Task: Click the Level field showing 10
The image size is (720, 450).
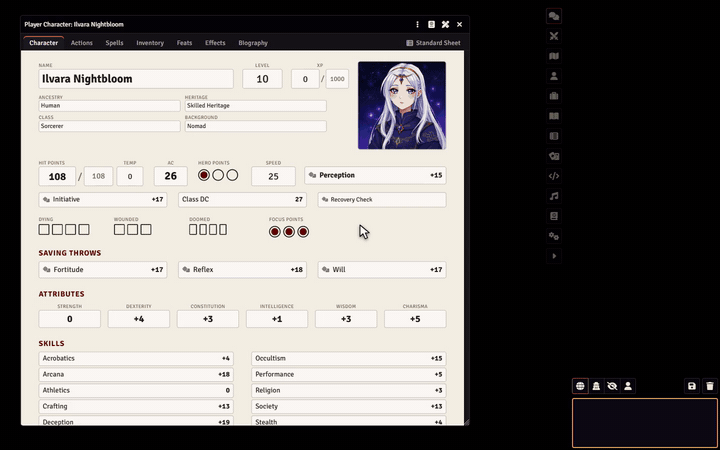Action: (262, 79)
